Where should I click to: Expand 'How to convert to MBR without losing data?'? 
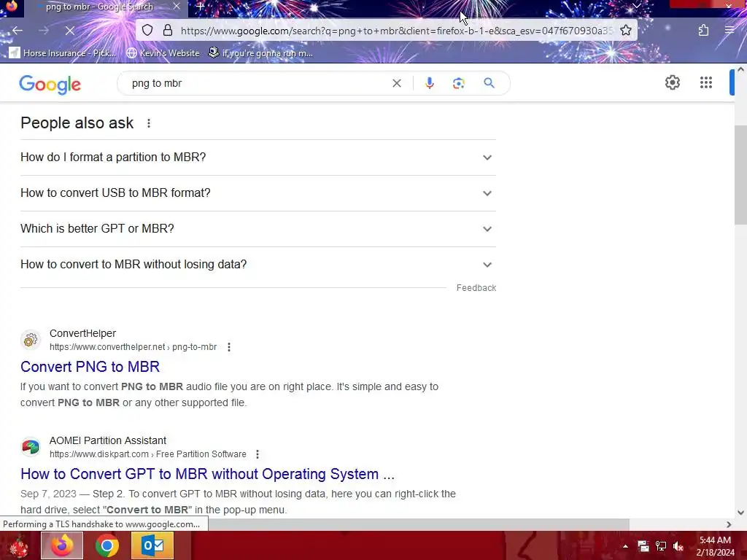(258, 264)
